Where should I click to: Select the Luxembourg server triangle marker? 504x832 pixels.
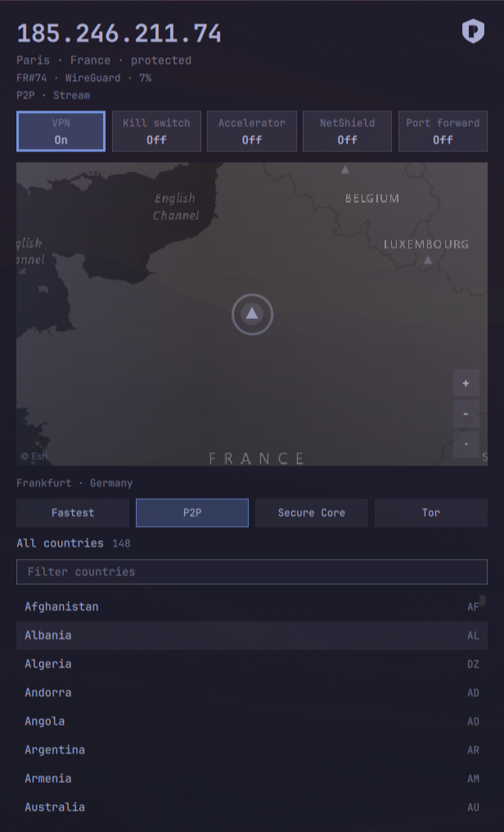428,260
